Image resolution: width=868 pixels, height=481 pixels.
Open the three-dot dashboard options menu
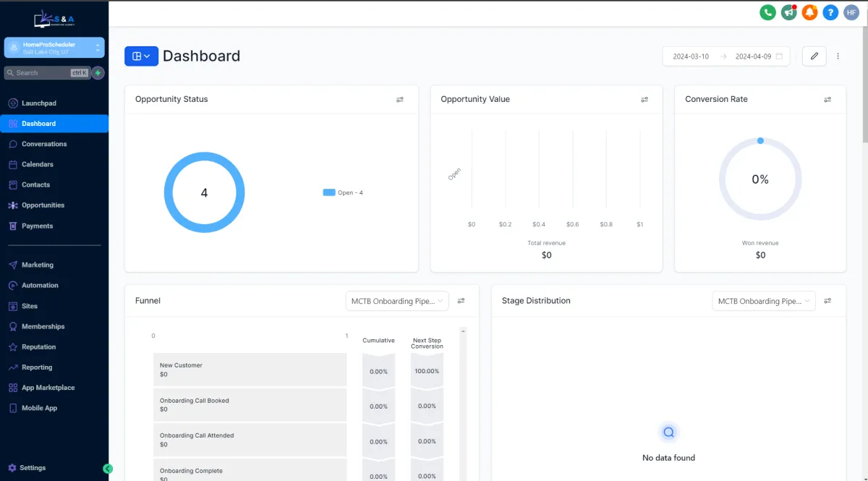(x=838, y=56)
